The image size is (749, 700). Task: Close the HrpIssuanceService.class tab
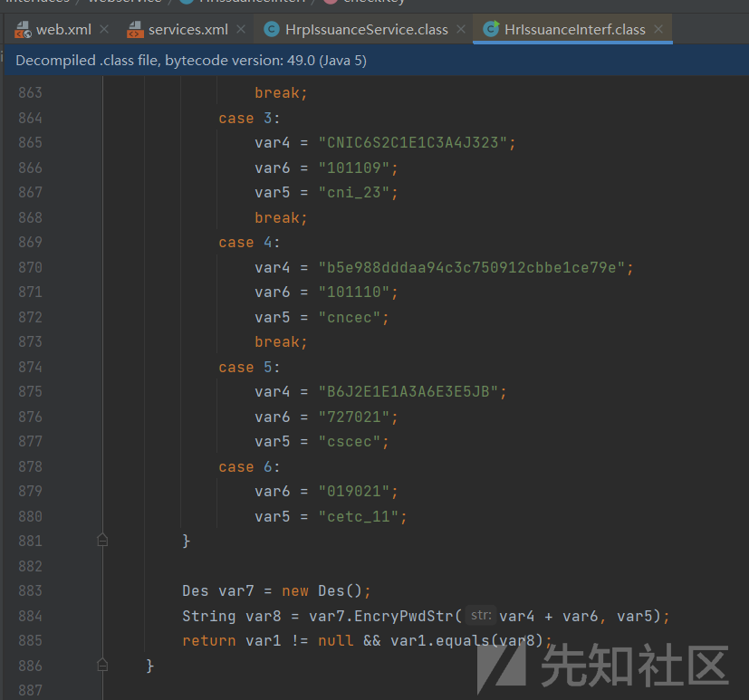point(461,30)
